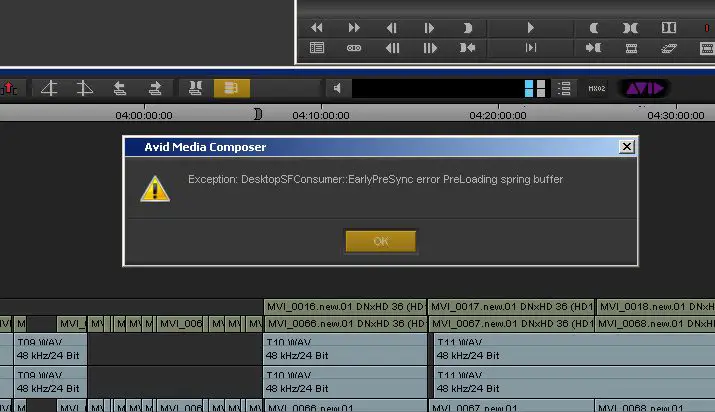Screen dimensions: 715x412
Task: Select clip MVI_0018.new.01 in timeline
Action: click(x=655, y=307)
